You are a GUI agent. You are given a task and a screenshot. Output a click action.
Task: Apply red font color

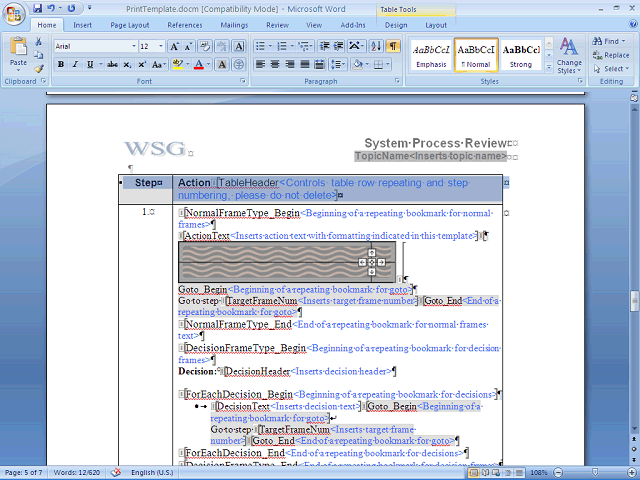click(199, 64)
